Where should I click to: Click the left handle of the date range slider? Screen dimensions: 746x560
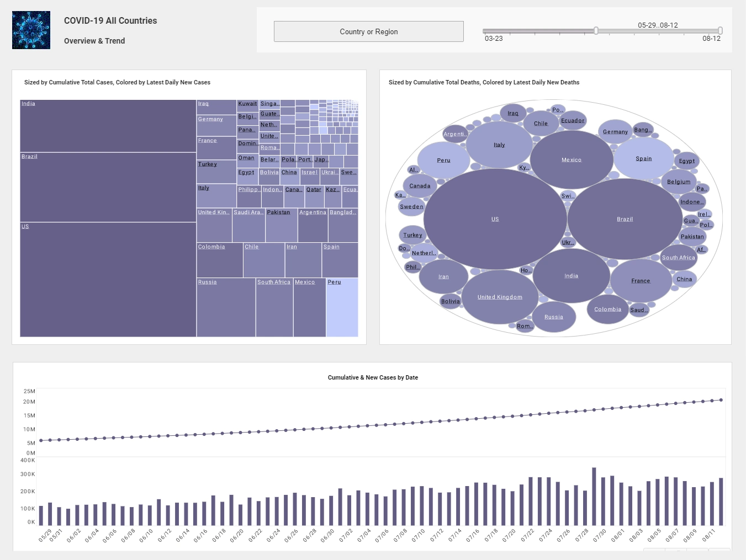[596, 31]
